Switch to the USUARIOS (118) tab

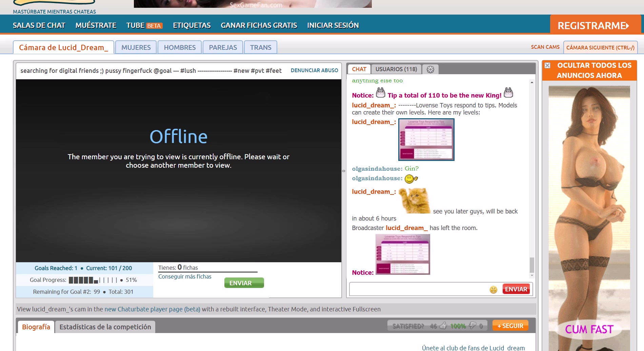coord(396,69)
